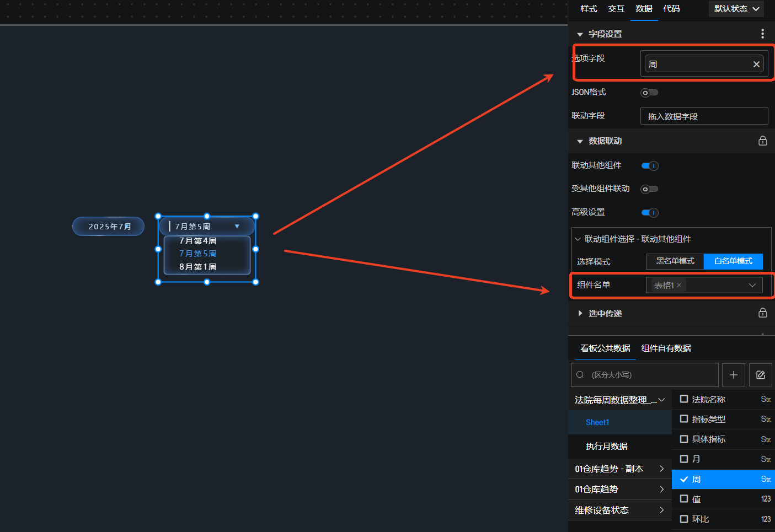This screenshot has height=532, width=775.
Task: Enable the 受其他组件联动 switch
Action: (x=649, y=189)
